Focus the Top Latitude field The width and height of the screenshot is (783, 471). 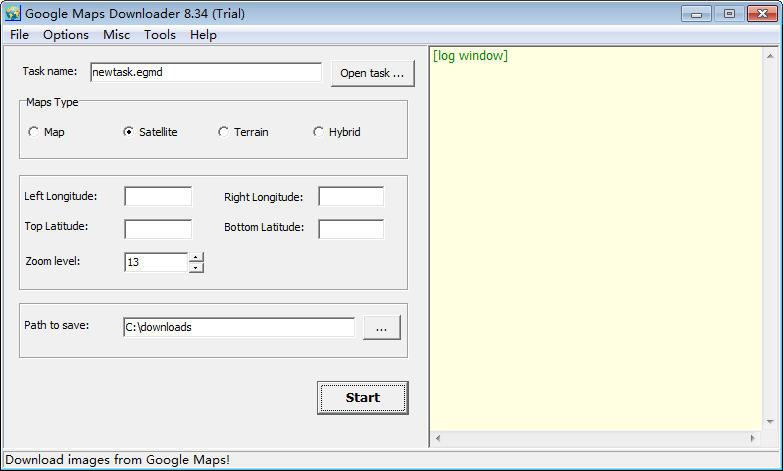(x=158, y=229)
